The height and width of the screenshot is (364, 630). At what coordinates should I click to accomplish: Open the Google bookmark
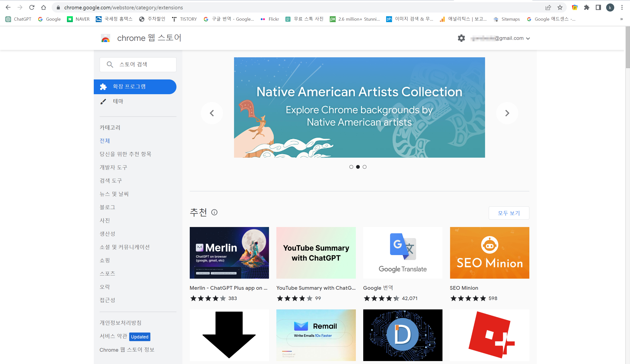[x=49, y=19]
